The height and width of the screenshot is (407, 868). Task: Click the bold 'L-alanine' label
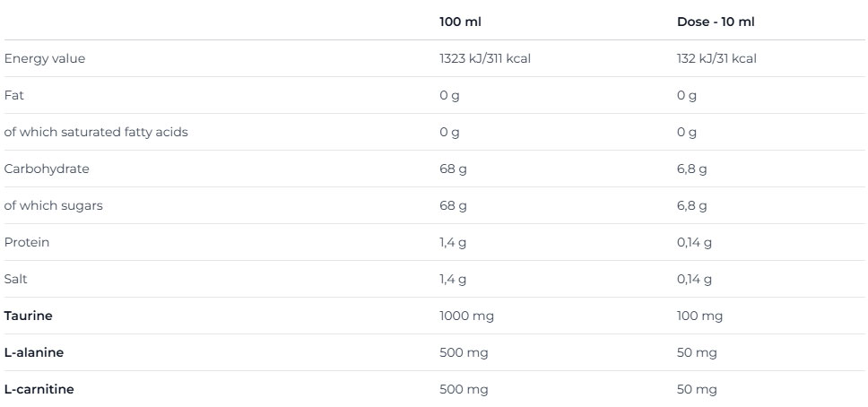(34, 353)
